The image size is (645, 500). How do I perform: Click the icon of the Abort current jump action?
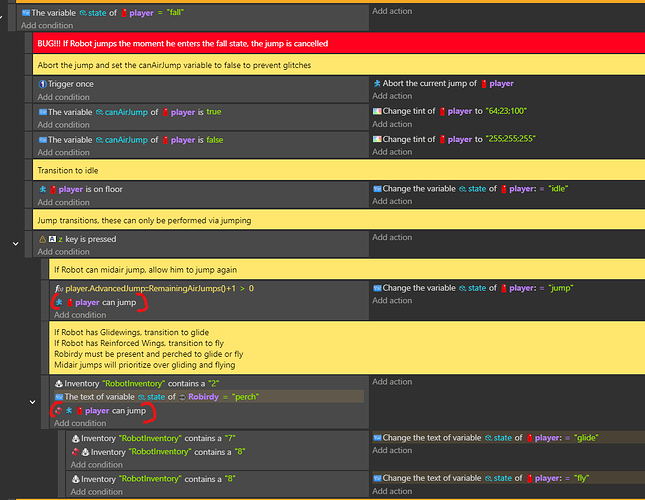click(377, 84)
